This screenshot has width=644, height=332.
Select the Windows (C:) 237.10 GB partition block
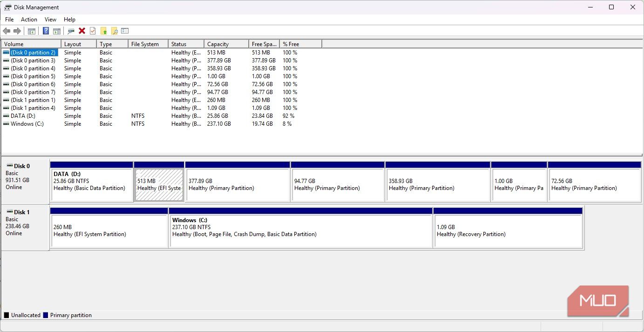pos(301,228)
